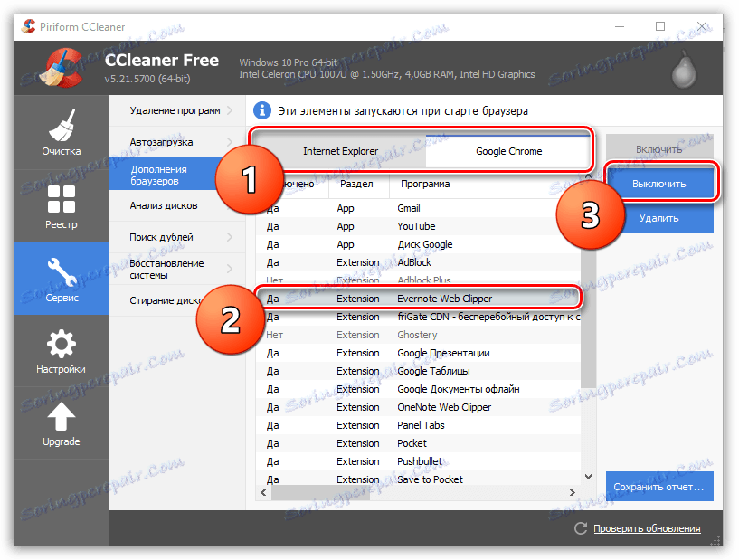Expand Поиск дублей chevron

[230, 237]
